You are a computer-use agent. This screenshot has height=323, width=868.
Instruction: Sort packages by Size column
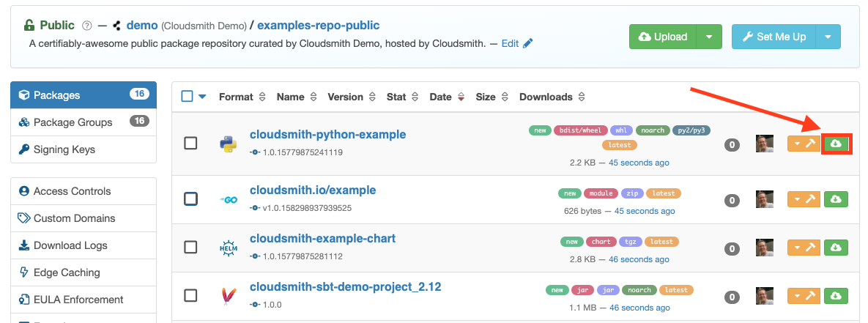tap(492, 97)
